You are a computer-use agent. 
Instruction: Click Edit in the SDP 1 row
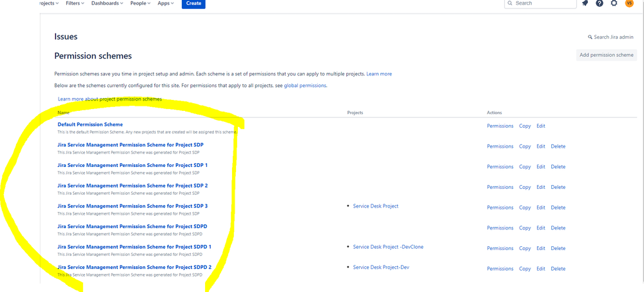pyautogui.click(x=541, y=167)
